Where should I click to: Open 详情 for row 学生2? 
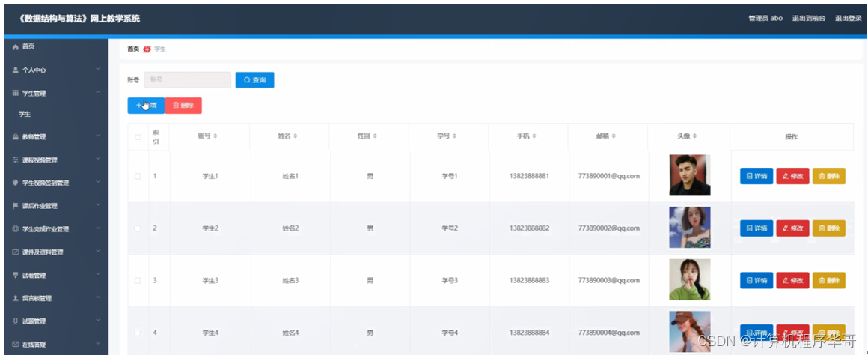point(757,228)
